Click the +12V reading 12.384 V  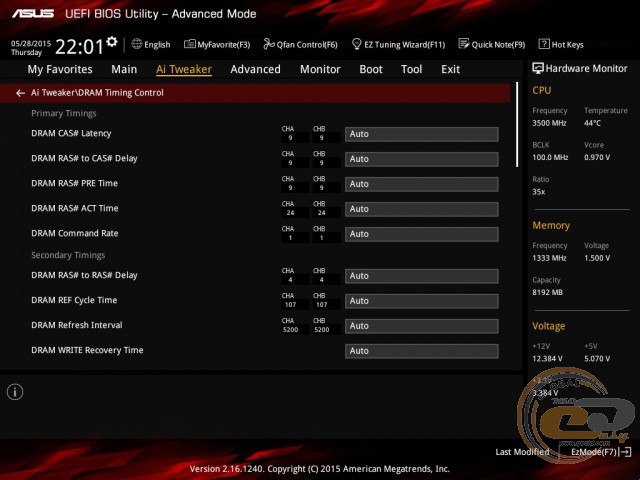(x=547, y=359)
